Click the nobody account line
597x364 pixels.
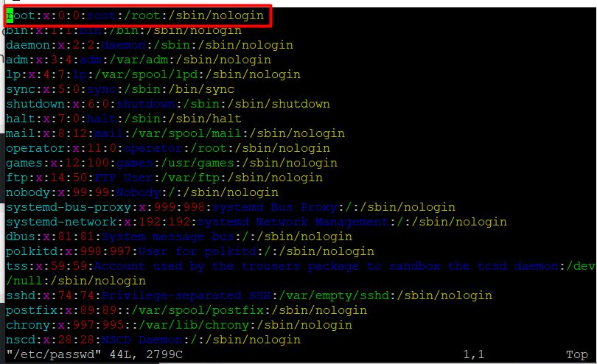point(142,192)
